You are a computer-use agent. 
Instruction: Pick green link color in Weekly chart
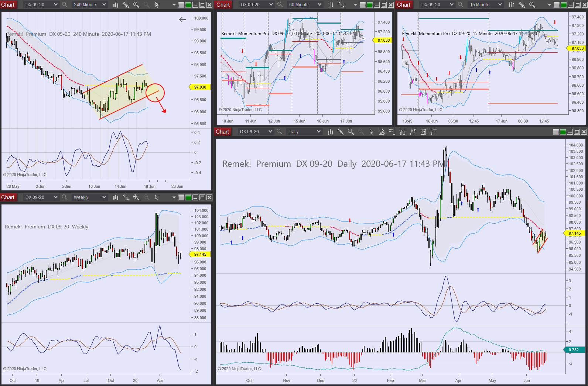(x=188, y=197)
